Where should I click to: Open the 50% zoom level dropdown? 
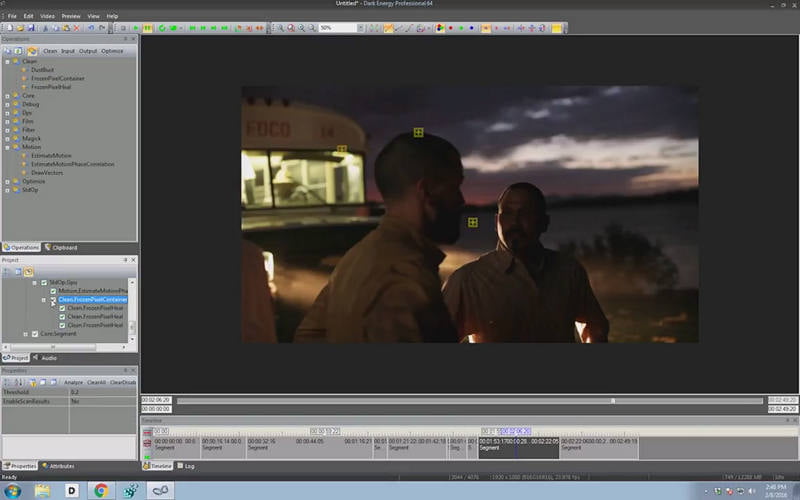click(362, 28)
